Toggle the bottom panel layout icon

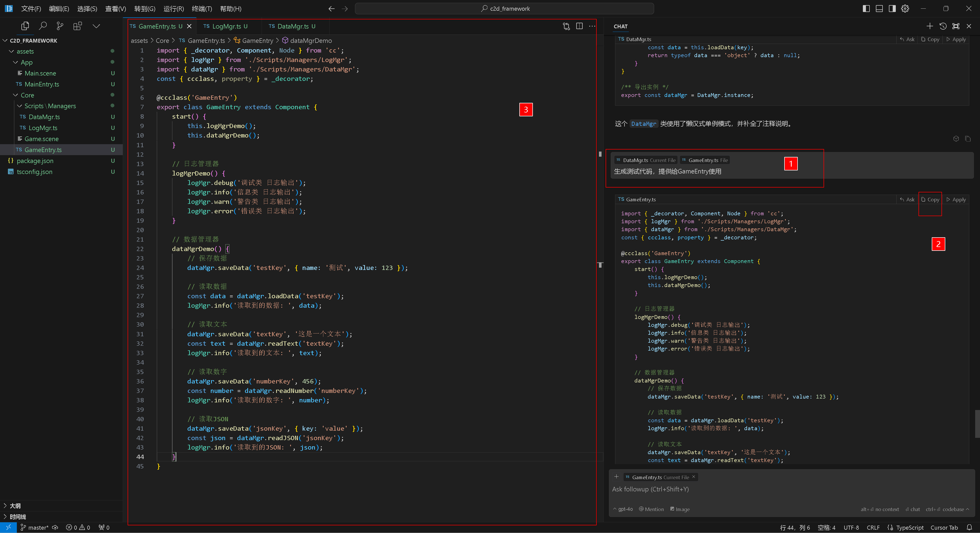tap(879, 8)
